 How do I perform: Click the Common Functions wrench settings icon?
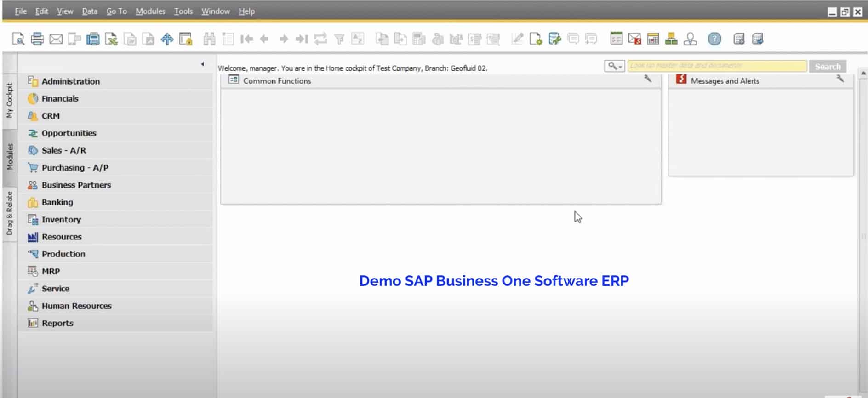point(648,79)
